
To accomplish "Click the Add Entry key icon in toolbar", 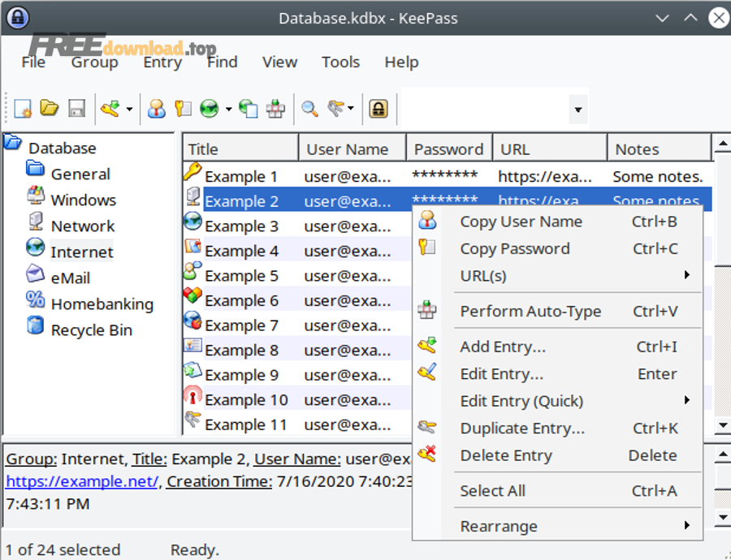I will pos(110,109).
